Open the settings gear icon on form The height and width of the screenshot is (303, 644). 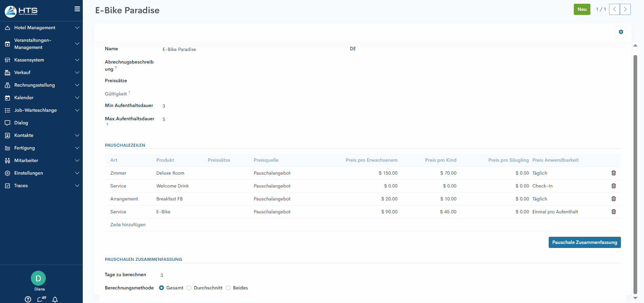click(621, 32)
